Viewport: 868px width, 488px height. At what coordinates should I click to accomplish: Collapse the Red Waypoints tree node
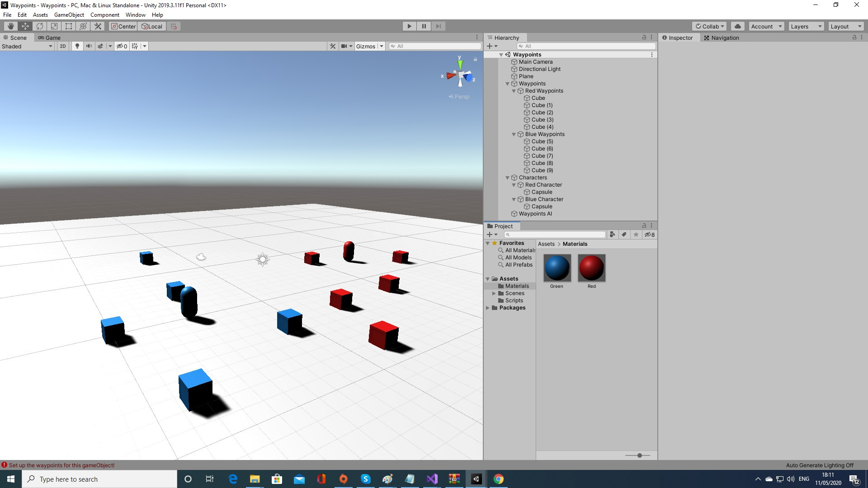coord(514,91)
